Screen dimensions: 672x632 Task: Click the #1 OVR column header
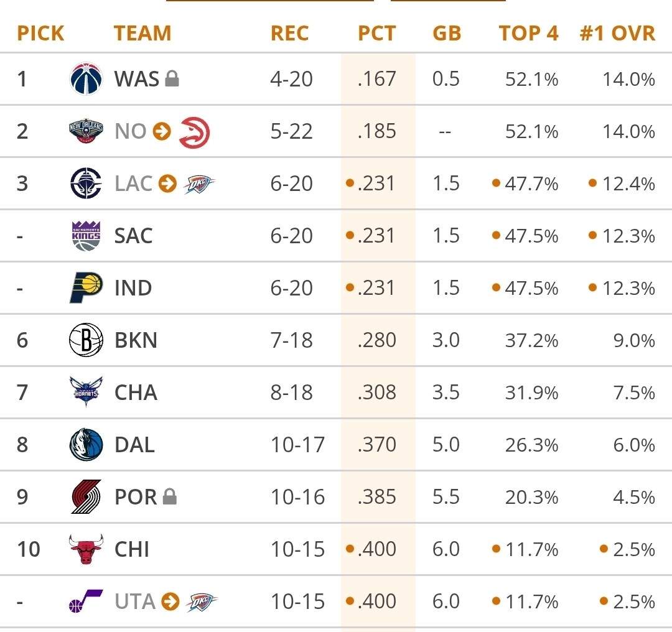pos(617,33)
